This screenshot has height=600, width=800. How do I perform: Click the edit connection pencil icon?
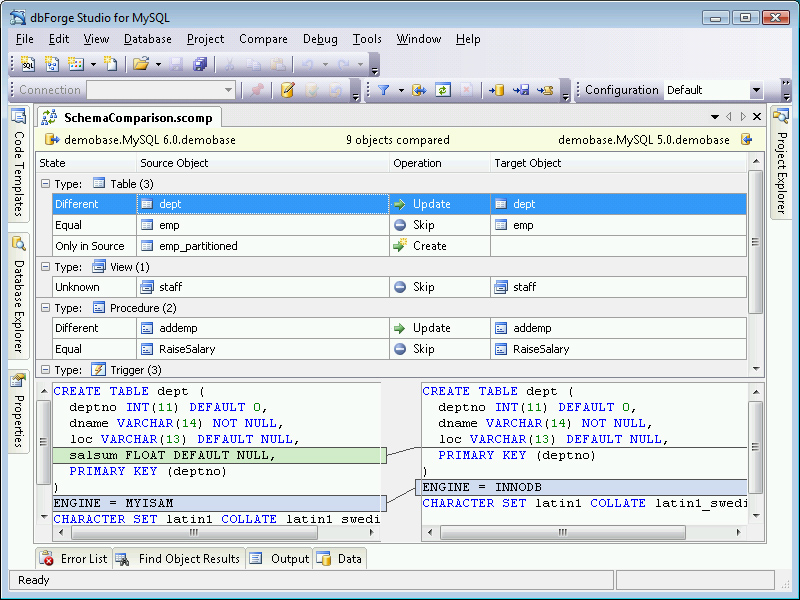[287, 90]
